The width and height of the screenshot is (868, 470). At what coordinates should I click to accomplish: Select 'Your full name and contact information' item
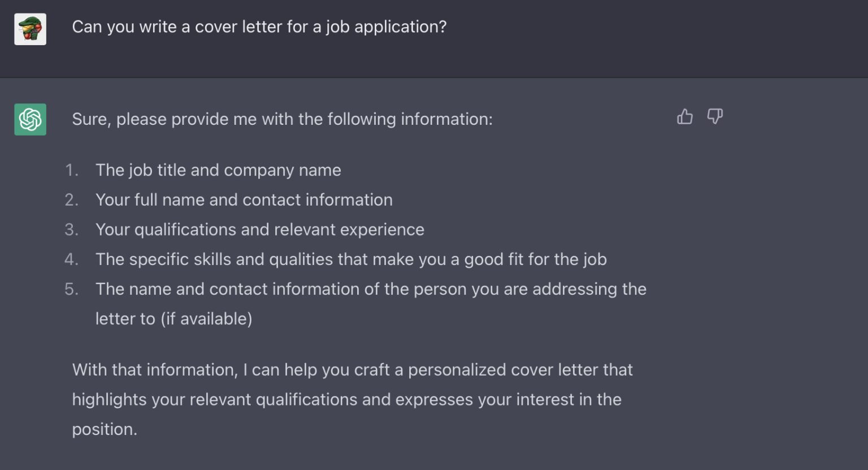pos(244,200)
